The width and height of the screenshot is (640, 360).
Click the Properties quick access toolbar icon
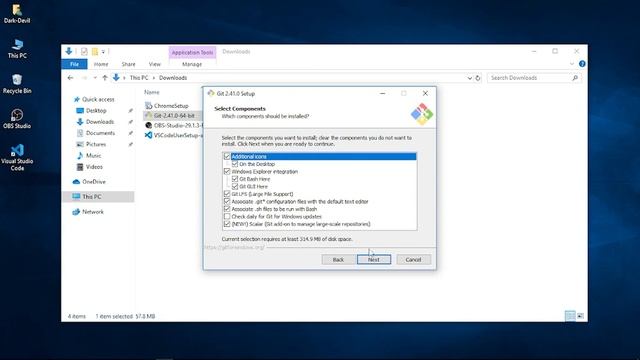(84, 51)
